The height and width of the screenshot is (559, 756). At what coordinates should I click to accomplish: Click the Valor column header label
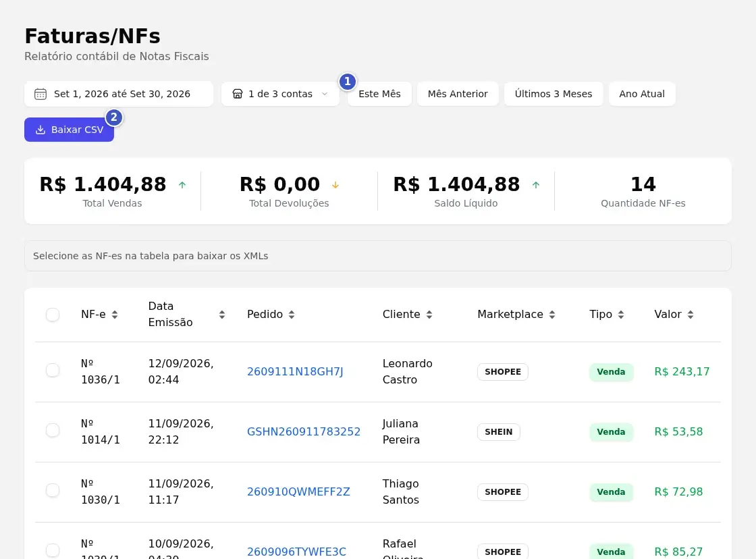point(668,315)
